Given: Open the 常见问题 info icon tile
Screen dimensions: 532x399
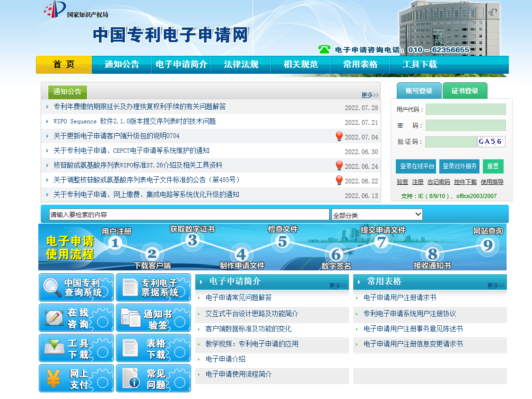Looking at the screenshot, I should tap(153, 378).
